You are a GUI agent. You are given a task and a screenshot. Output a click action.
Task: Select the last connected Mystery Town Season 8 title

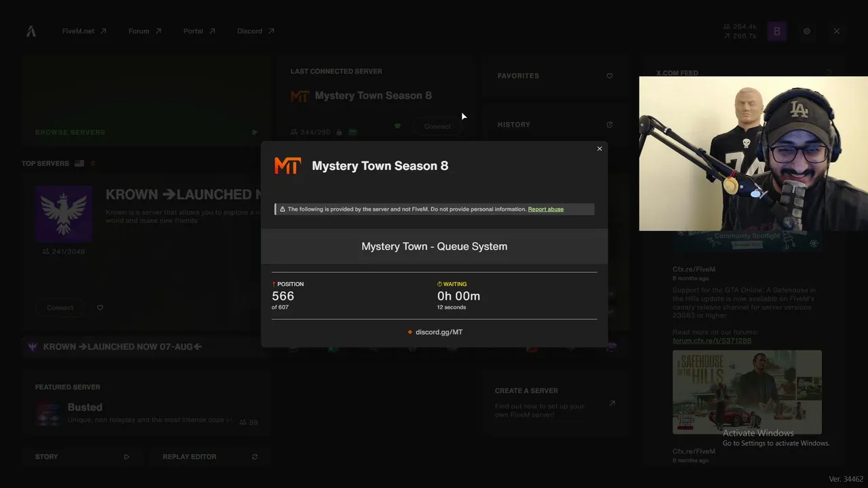[373, 96]
